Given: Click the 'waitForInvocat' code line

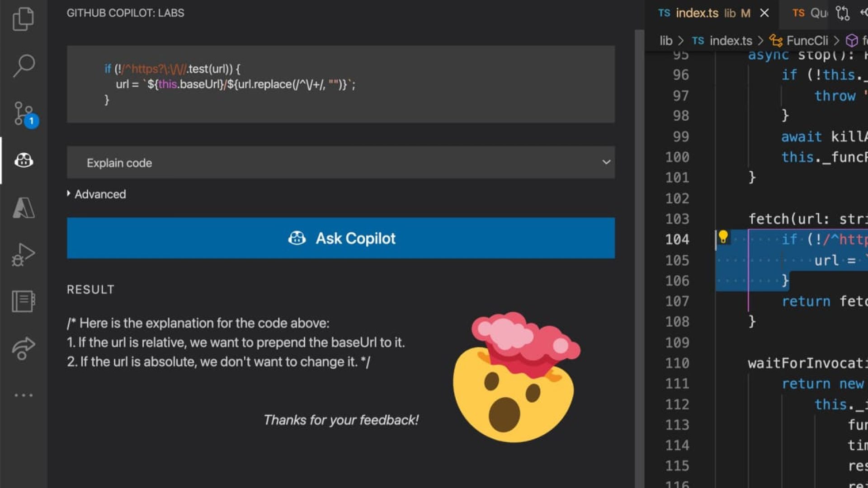Looking at the screenshot, I should tap(807, 363).
